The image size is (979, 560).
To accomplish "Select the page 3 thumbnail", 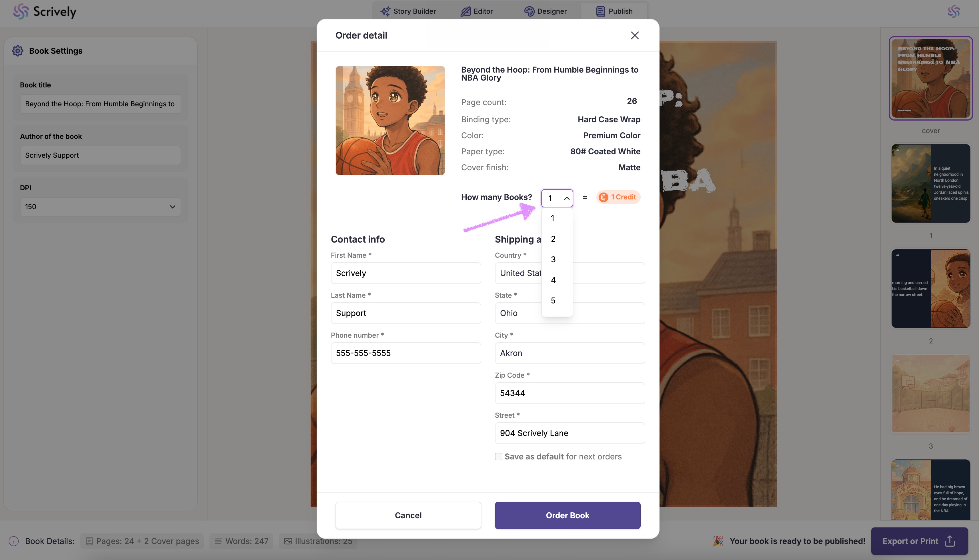I will [x=930, y=394].
